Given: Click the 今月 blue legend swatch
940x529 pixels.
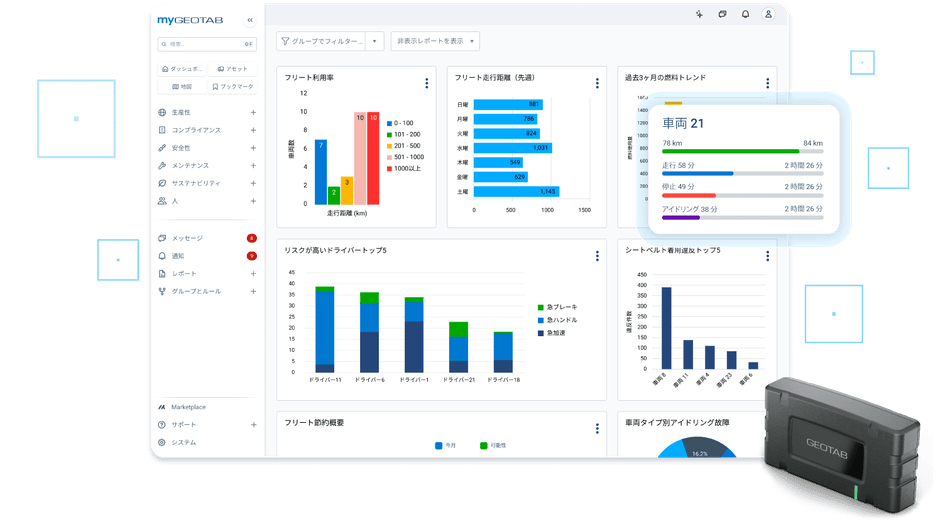Looking at the screenshot, I should tap(439, 446).
